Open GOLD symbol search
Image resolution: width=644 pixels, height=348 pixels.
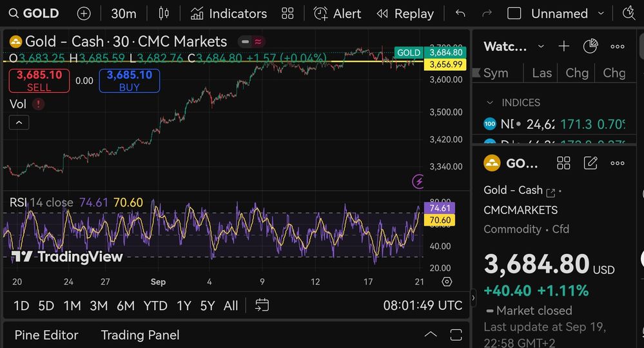[x=34, y=14]
